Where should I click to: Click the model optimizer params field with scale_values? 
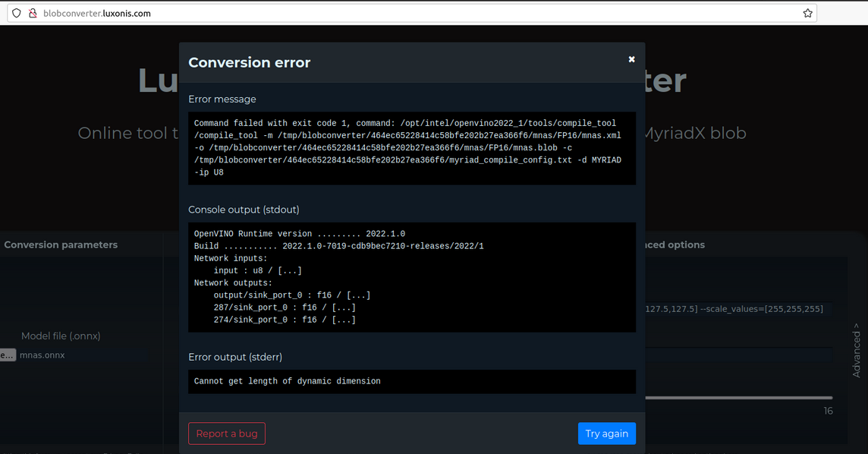coord(738,309)
